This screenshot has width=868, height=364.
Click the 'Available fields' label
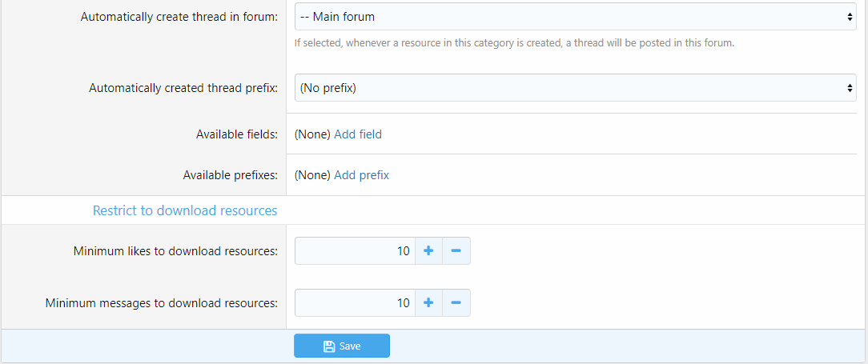click(237, 134)
